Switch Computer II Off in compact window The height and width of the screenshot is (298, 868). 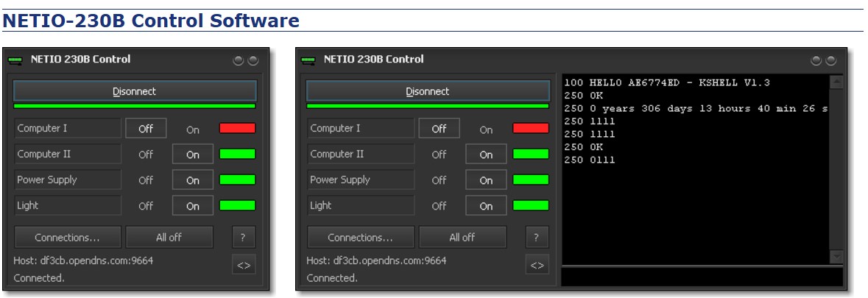tap(146, 155)
